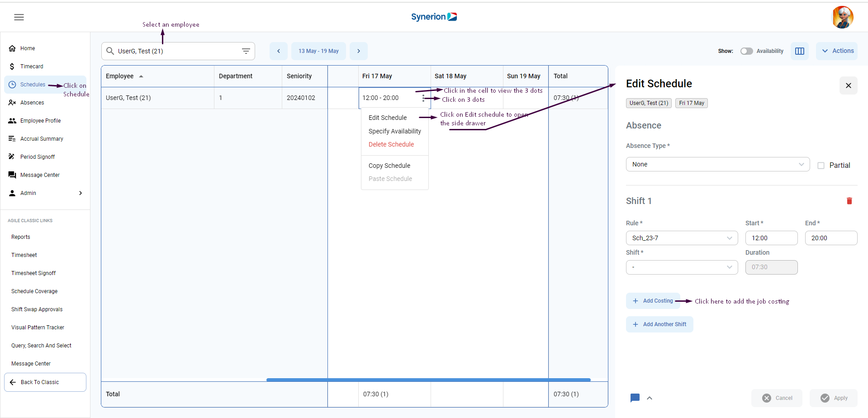Image resolution: width=868 pixels, height=418 pixels.
Task: Click the shift End time field
Action: pos(831,238)
